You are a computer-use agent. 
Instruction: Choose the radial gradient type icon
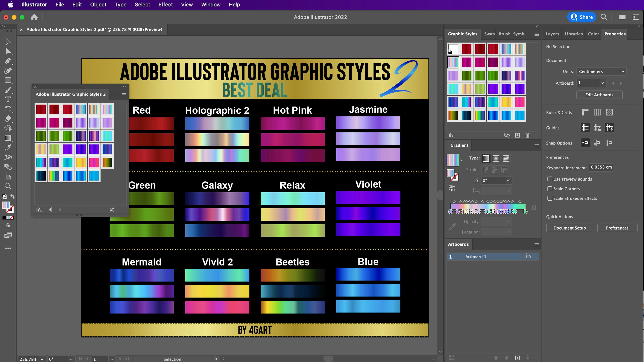point(496,158)
